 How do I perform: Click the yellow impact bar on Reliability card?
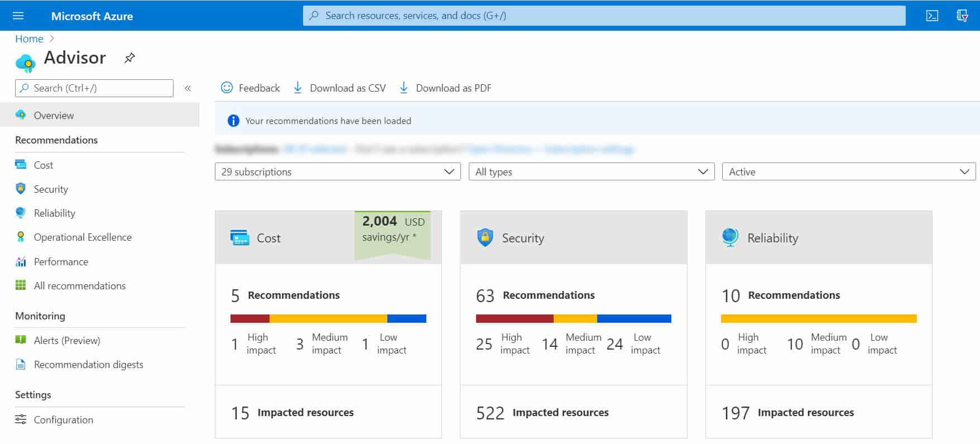819,318
